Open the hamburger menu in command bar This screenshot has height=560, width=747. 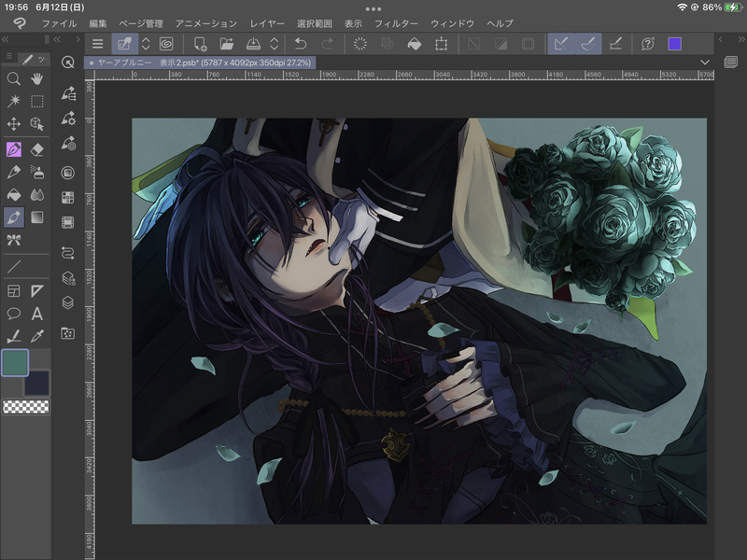tap(98, 44)
